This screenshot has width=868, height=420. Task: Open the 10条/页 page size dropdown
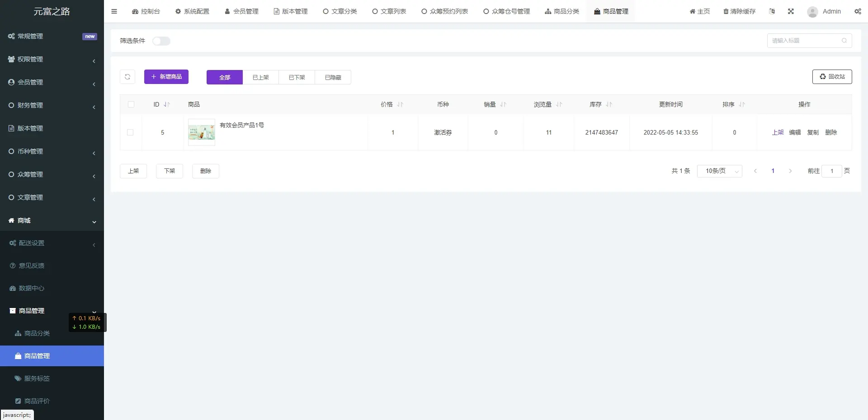click(719, 171)
